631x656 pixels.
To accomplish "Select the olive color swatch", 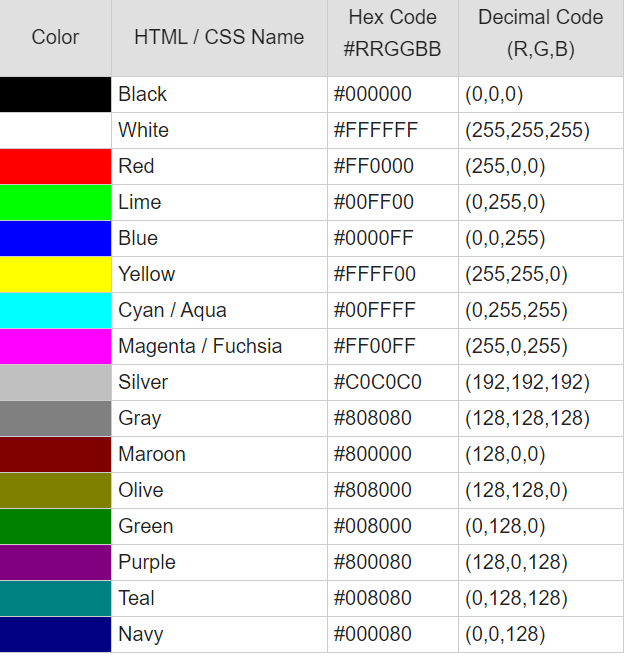I will point(56,490).
